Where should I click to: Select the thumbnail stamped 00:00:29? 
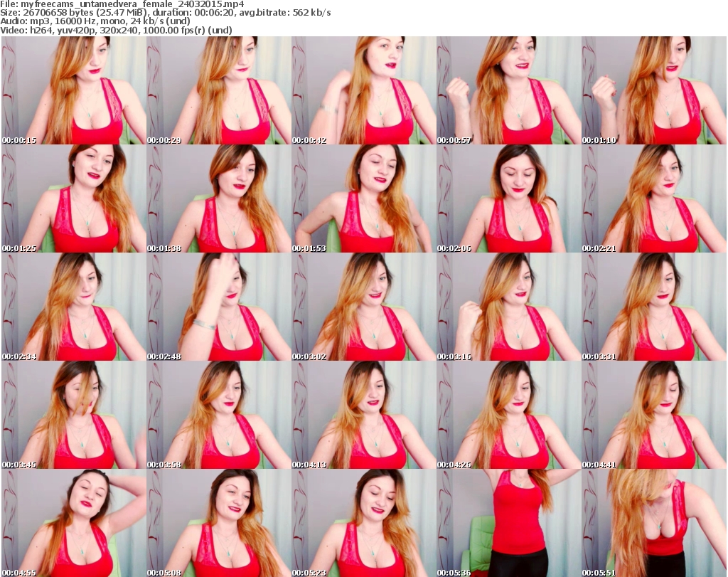[x=219, y=90]
